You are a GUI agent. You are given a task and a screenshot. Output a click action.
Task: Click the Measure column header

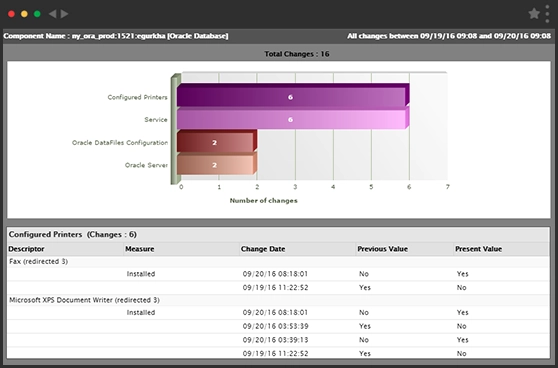tap(140, 249)
